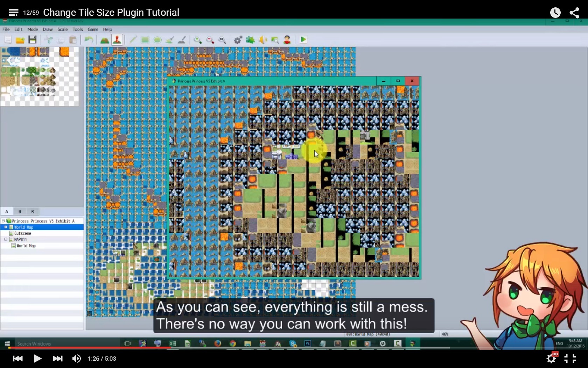Select the Rectangle drawing tool
588x368 pixels.
145,40
